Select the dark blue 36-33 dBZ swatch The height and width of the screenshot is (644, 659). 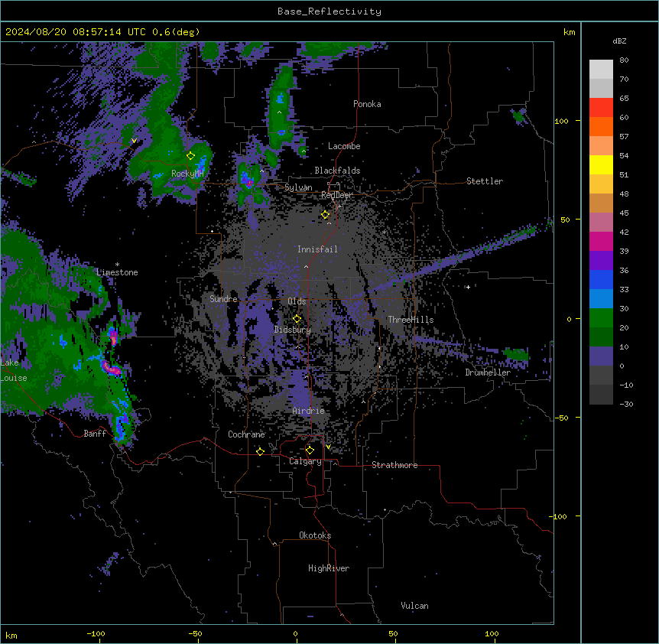[601, 279]
